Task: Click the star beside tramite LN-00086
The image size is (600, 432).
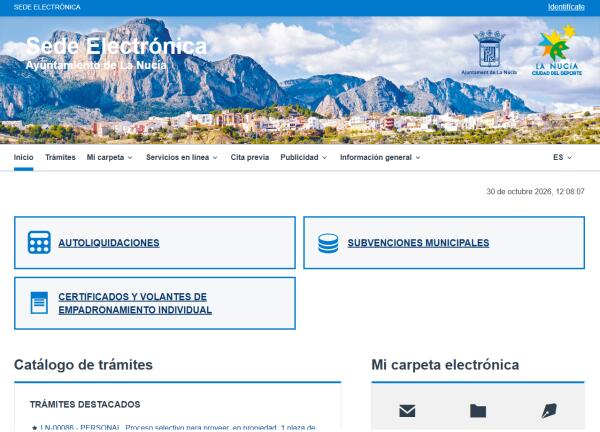Action: 34,428
